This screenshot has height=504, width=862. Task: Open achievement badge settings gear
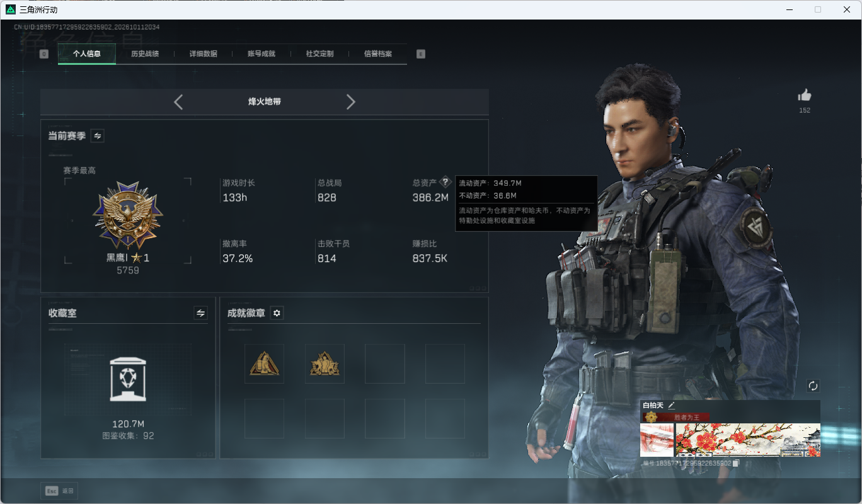coord(277,313)
